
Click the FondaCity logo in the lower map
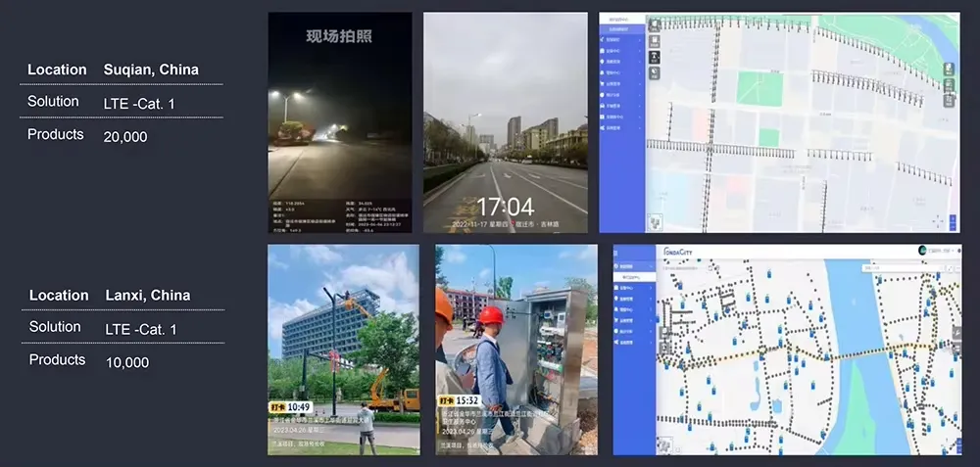click(679, 251)
